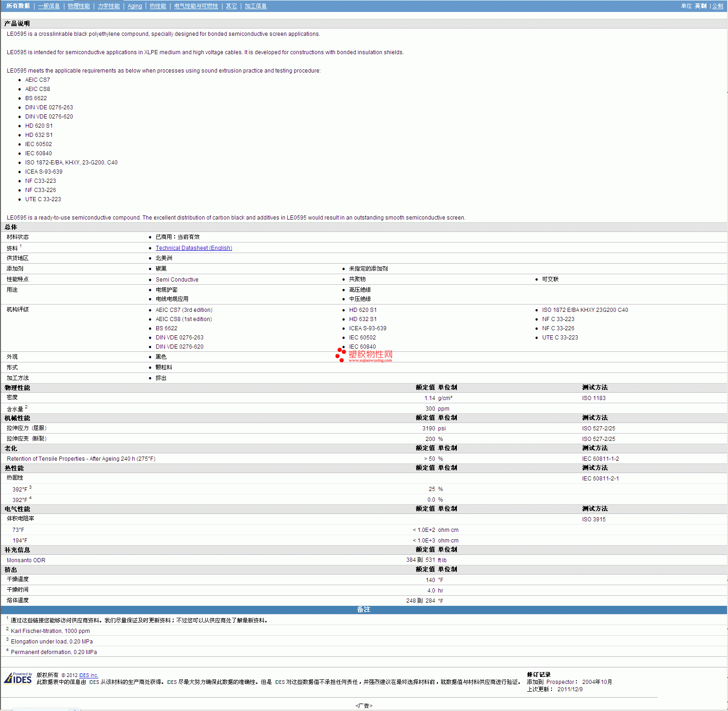This screenshot has width=728, height=711.
Task: Select the 北美洲 supply region value
Action: pos(164,258)
